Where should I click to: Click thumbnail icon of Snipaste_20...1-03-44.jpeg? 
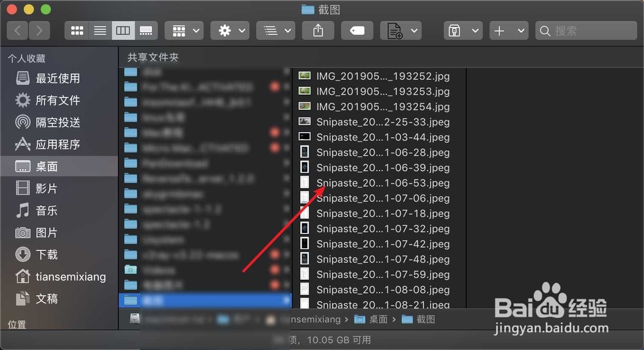pyautogui.click(x=305, y=136)
